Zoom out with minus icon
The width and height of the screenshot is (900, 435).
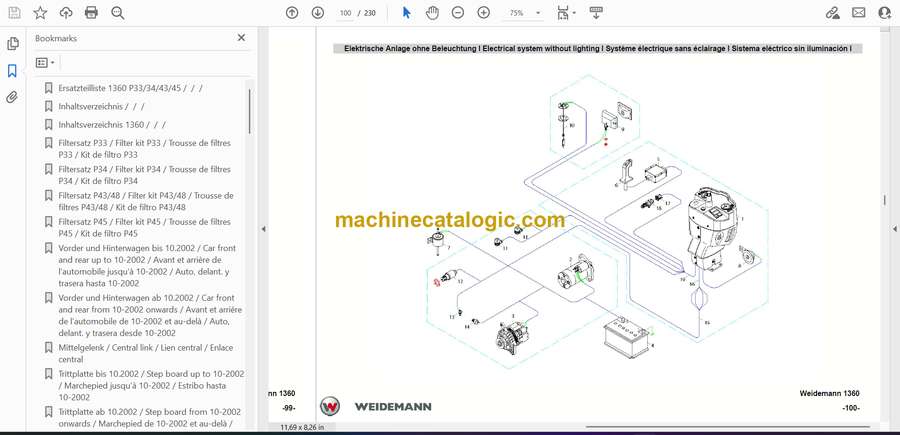coord(457,13)
